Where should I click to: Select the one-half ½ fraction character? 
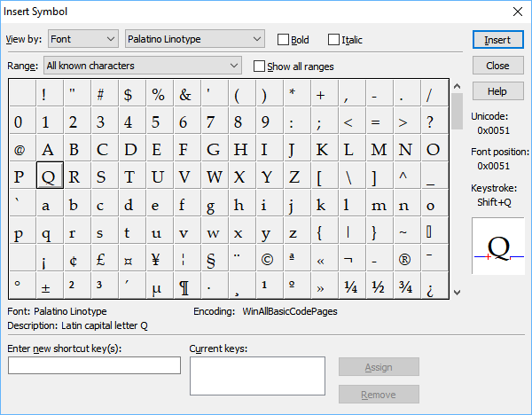click(377, 287)
